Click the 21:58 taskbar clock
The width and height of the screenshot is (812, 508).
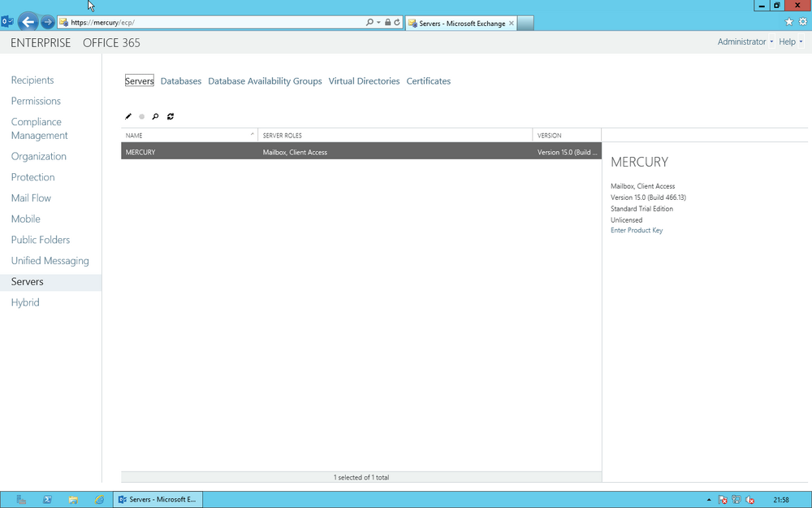(781, 500)
